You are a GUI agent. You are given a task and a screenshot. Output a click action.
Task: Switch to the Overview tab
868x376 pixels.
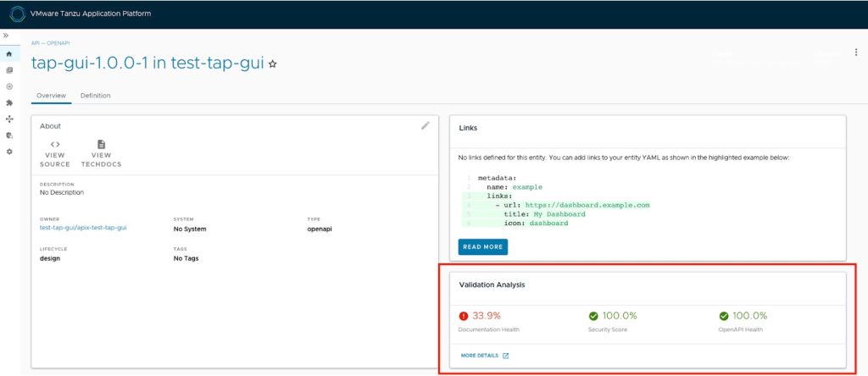[x=51, y=96]
